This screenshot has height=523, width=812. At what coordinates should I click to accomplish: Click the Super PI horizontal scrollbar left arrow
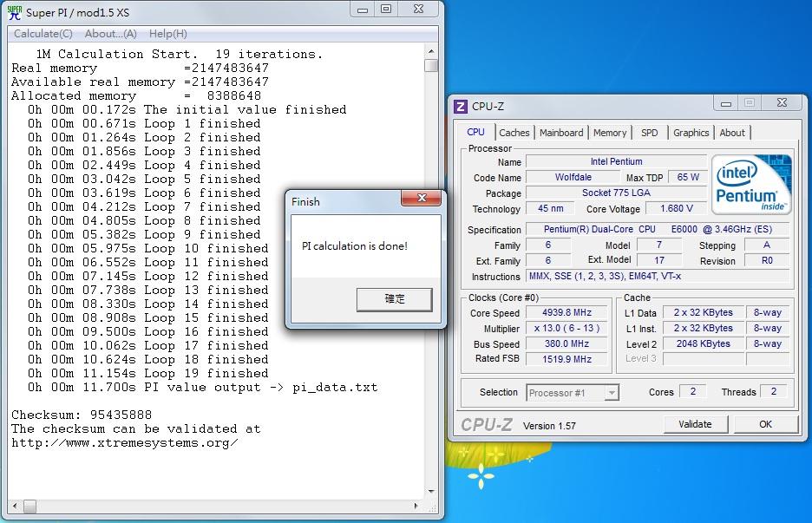coord(15,506)
